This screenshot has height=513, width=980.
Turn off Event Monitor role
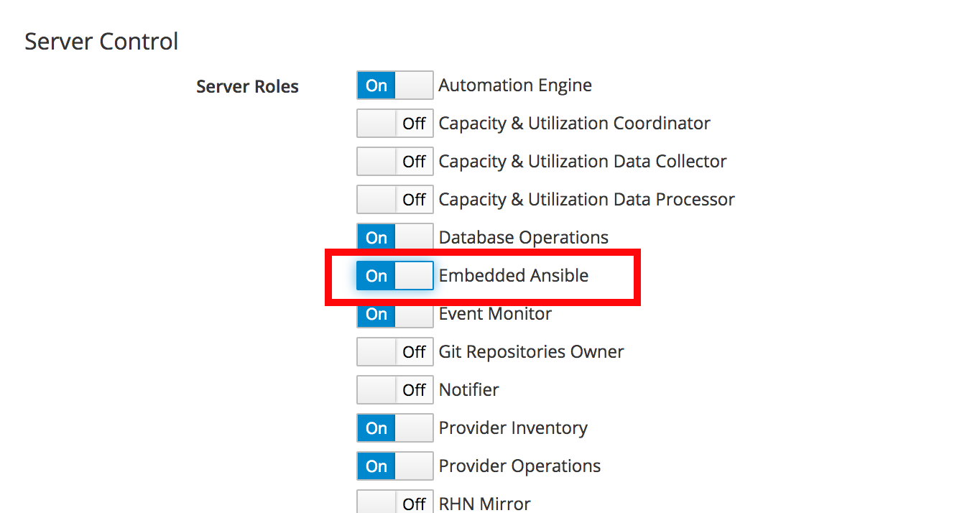pyautogui.click(x=395, y=313)
